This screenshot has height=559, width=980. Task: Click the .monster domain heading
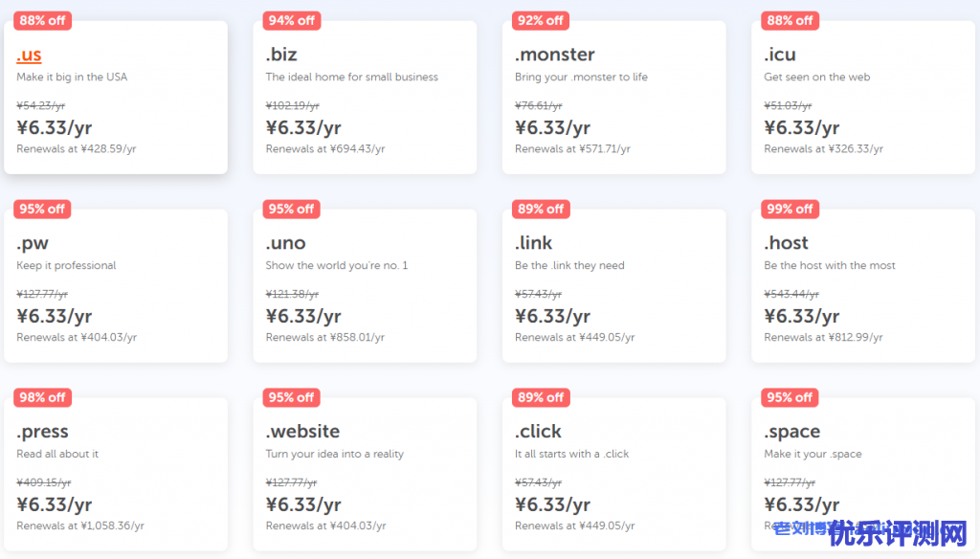coord(555,55)
